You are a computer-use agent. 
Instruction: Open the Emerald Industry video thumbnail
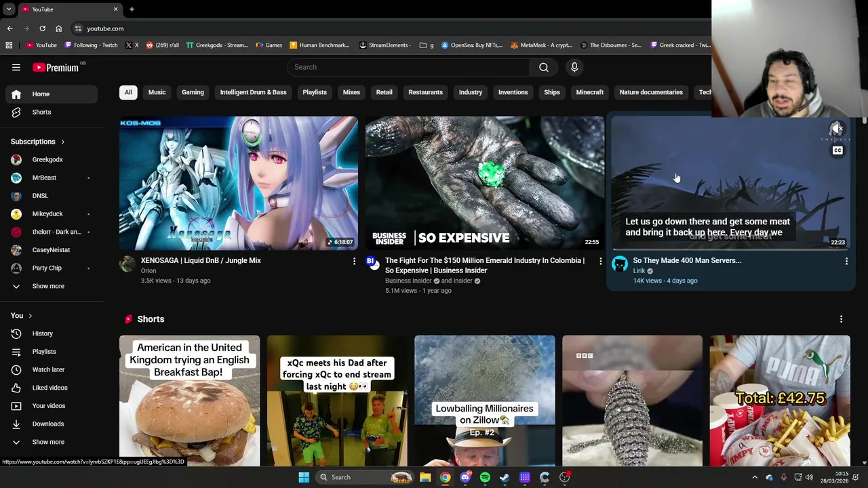click(x=485, y=183)
